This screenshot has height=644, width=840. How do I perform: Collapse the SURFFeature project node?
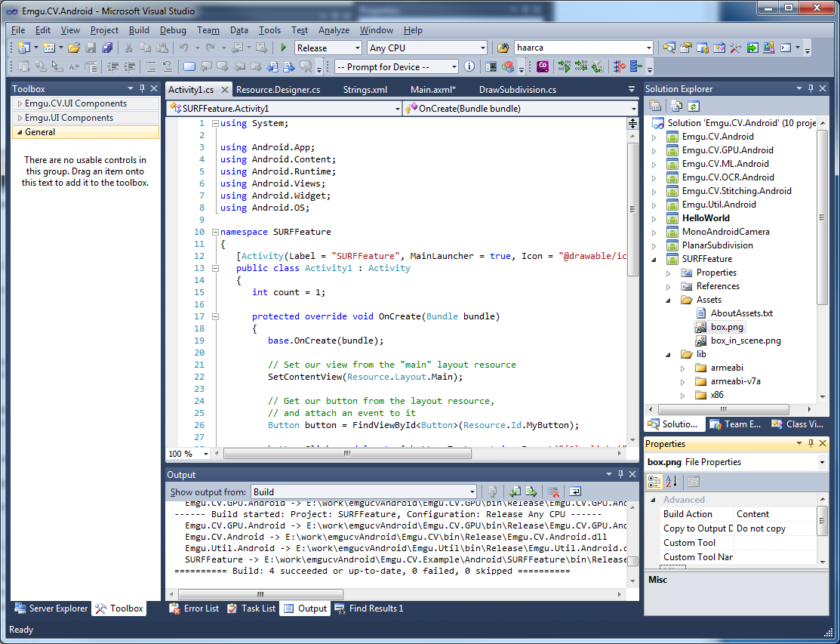click(x=654, y=259)
